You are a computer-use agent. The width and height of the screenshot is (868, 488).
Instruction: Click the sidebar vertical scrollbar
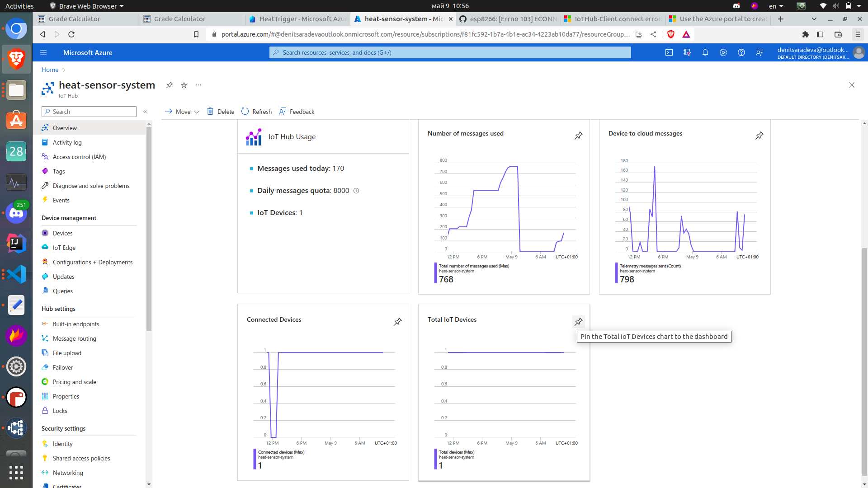149,229
